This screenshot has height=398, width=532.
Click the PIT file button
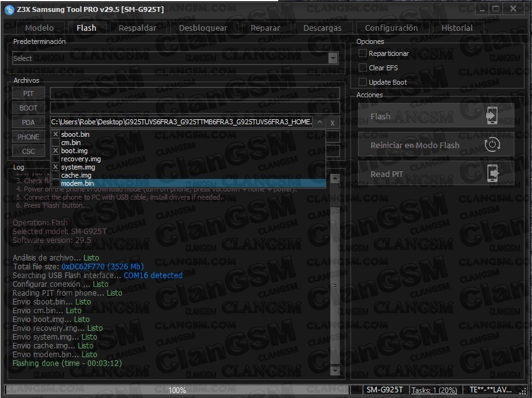[x=28, y=94]
